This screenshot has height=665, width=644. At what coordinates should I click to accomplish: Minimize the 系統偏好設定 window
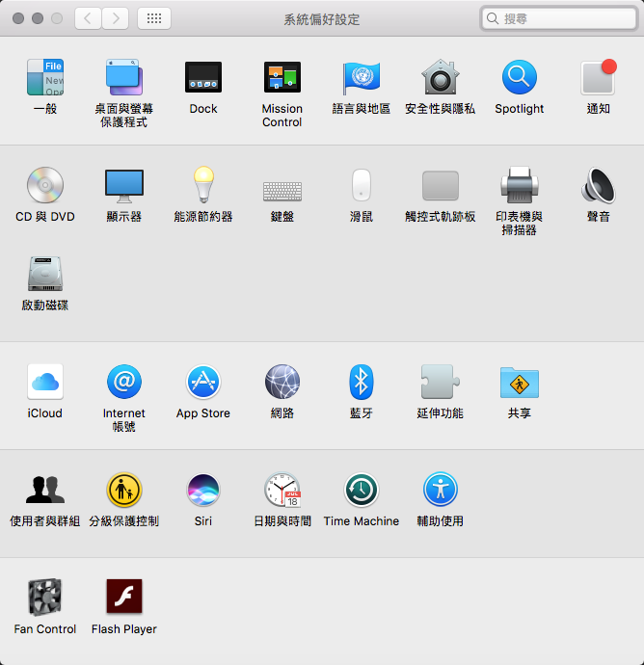tap(38, 18)
